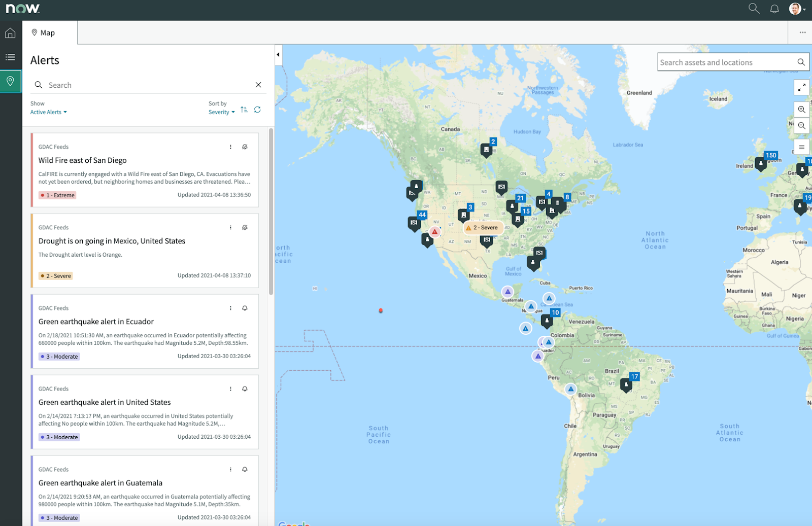Open global search magnifier in header

click(754, 9)
